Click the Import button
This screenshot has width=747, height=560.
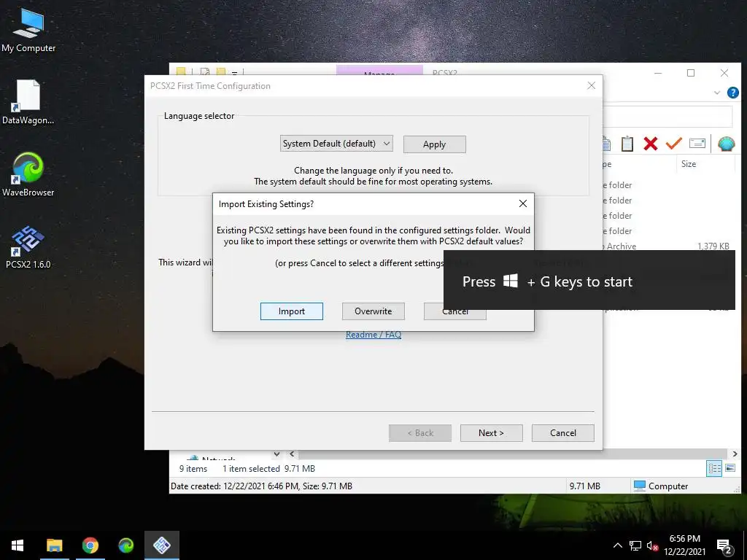[292, 311]
